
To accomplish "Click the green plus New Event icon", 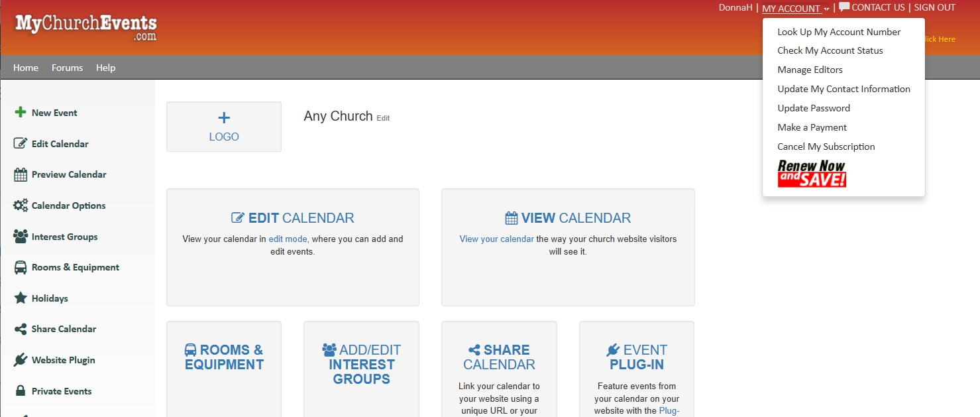I will pos(21,113).
